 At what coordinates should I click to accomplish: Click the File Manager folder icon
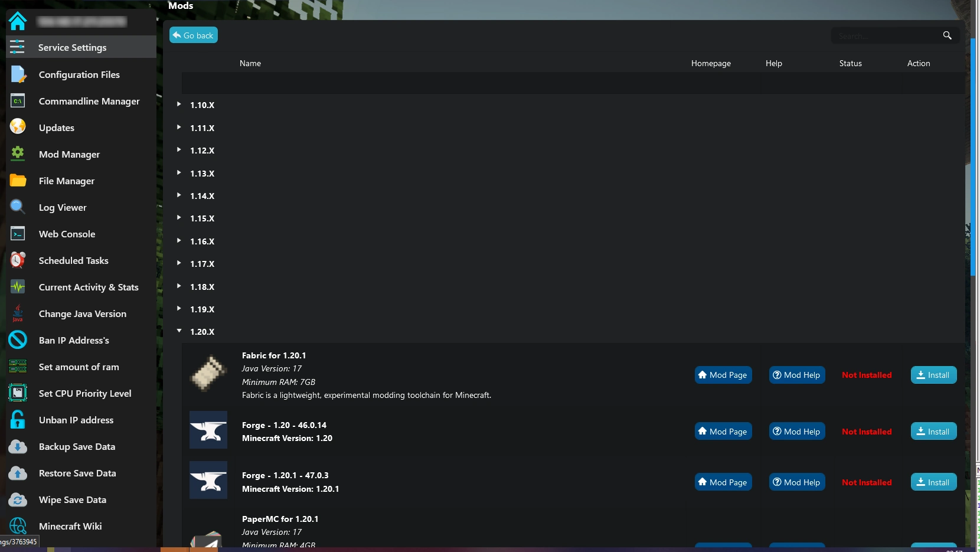[x=18, y=181]
